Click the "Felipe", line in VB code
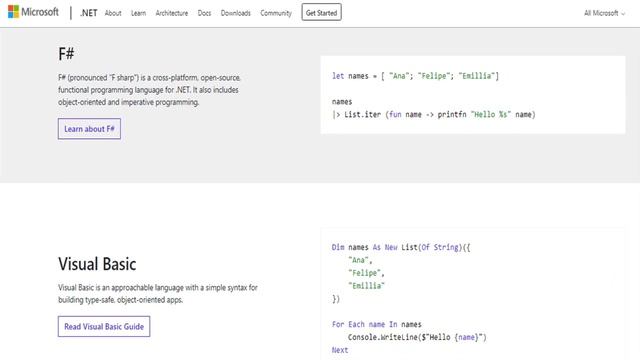Image resolution: width=640 pixels, height=360 pixels. [x=366, y=273]
